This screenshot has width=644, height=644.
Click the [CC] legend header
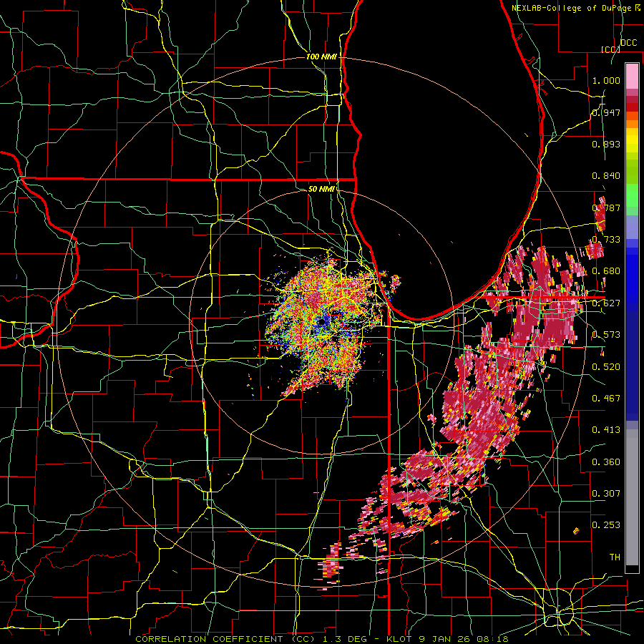click(611, 49)
